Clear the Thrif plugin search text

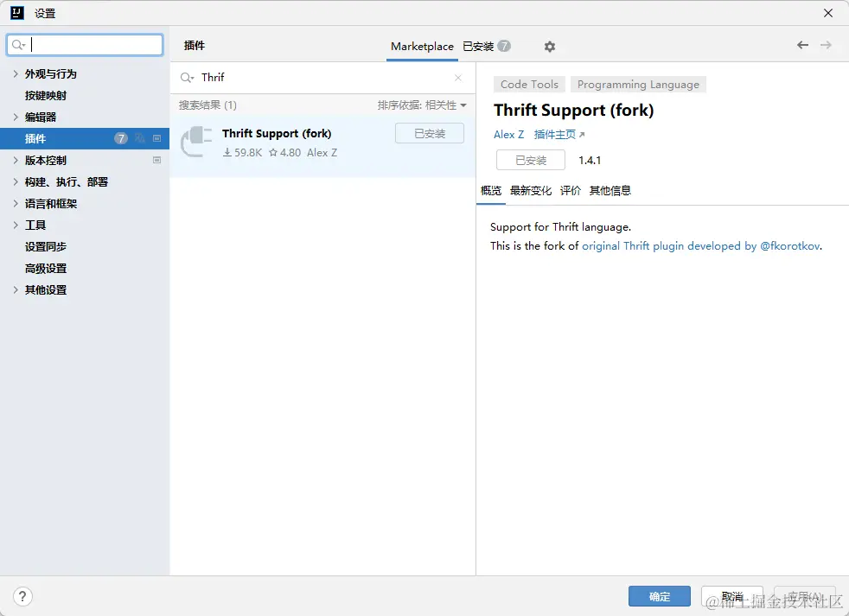[x=458, y=78]
